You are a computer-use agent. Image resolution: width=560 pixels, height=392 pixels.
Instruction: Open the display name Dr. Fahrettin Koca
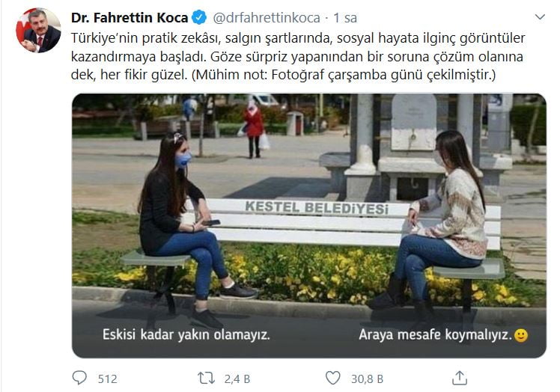130,17
